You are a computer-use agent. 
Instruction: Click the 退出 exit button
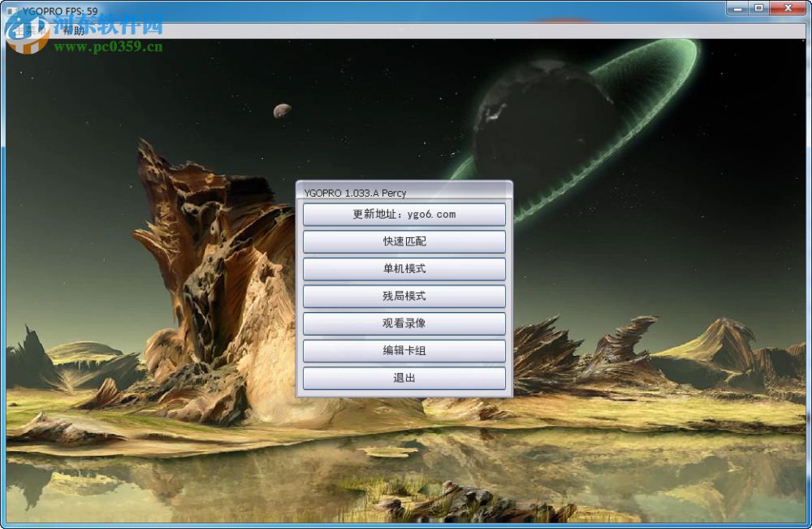(404, 378)
